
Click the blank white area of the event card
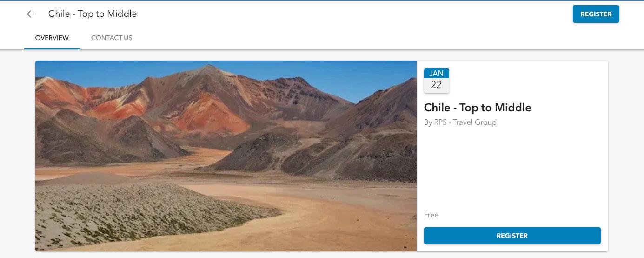click(x=511, y=168)
